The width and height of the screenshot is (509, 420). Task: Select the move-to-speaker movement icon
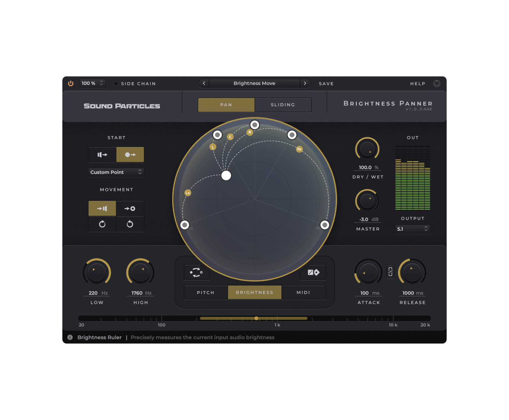(x=102, y=208)
